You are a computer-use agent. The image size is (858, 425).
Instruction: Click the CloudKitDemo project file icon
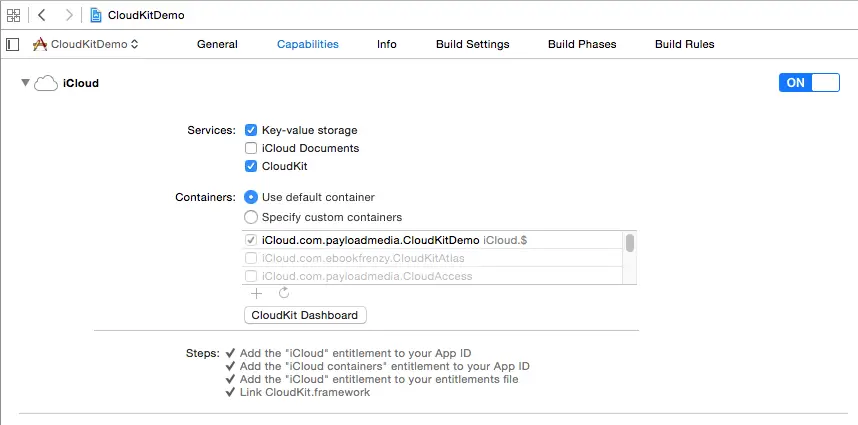click(x=95, y=15)
